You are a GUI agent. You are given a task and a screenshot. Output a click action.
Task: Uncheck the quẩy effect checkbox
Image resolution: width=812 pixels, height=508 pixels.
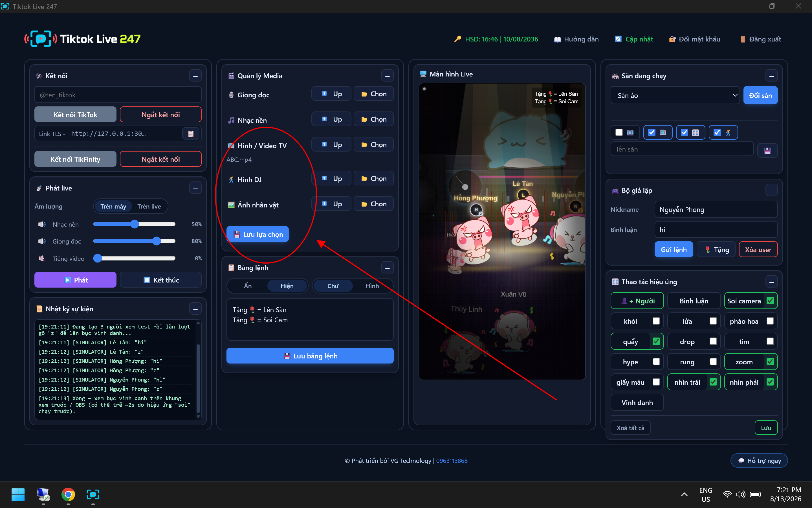[x=656, y=341]
